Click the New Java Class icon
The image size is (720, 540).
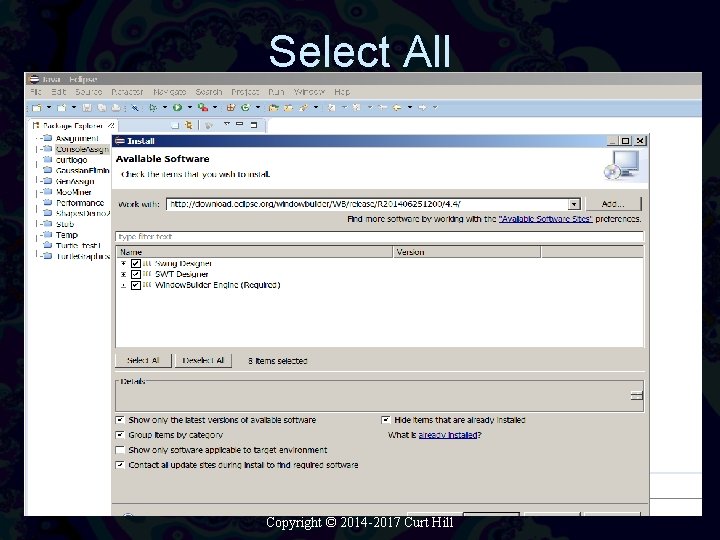(x=246, y=108)
